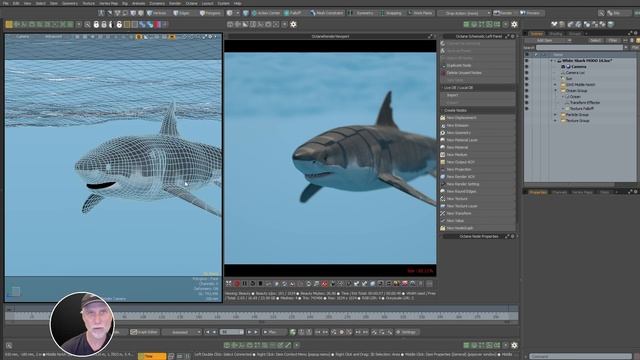The image size is (640, 360).
Task: Click the New Render Setting icon
Action: (443, 184)
